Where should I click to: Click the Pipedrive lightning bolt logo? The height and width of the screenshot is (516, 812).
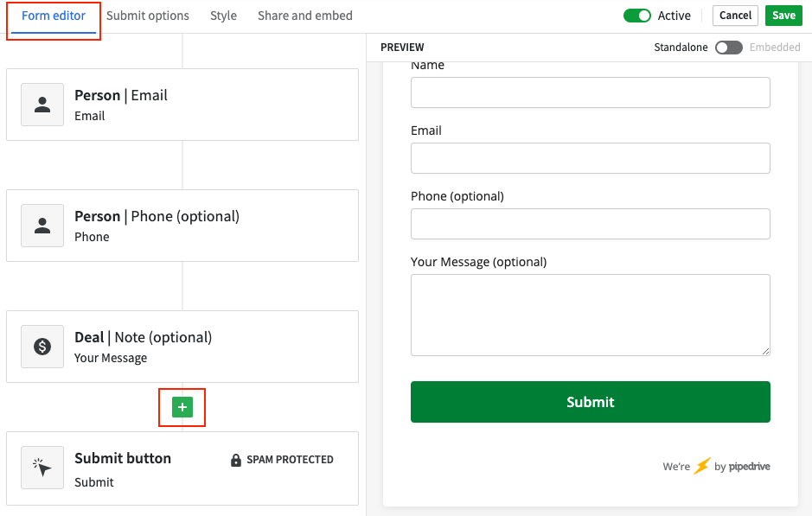click(702, 466)
